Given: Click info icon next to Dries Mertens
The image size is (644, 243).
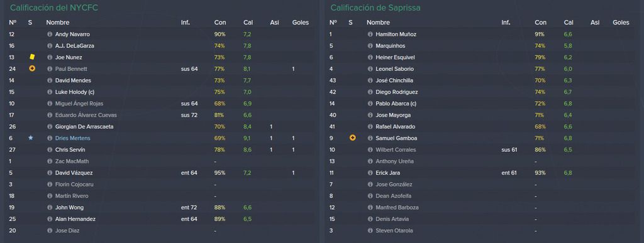Looking at the screenshot, I should 50,138.
